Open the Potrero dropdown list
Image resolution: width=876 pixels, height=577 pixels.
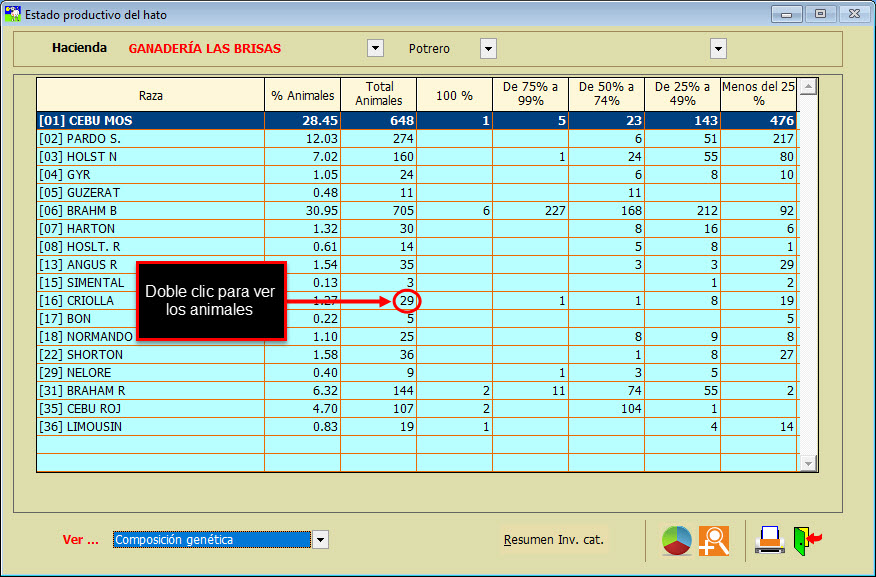coord(488,49)
